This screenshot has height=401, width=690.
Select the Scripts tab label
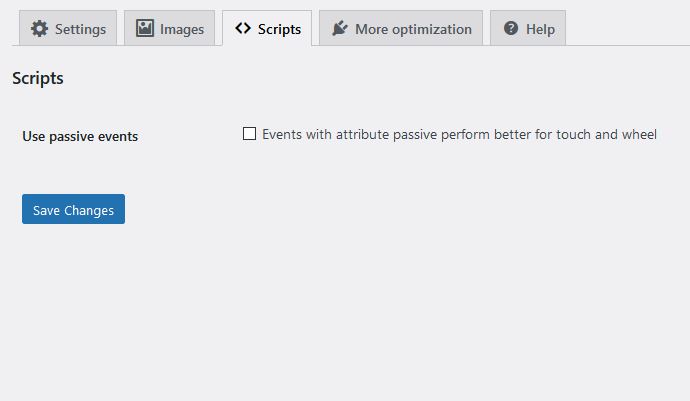[x=279, y=29]
